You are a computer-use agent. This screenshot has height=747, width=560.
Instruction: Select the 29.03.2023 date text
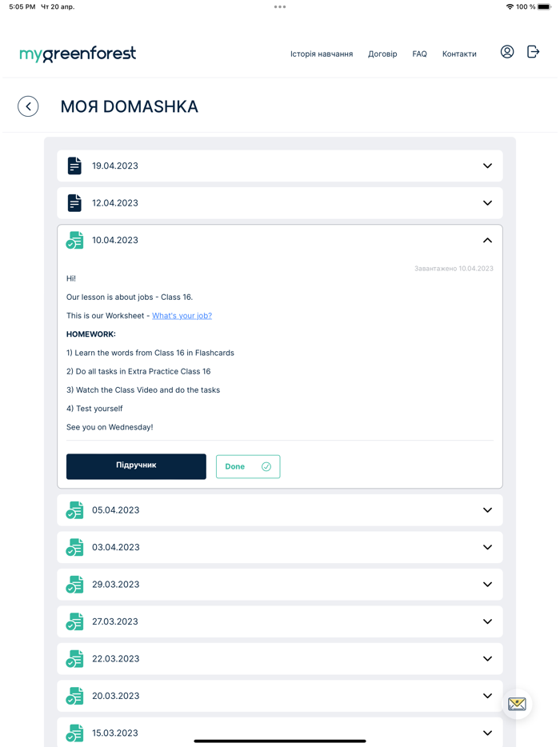coord(116,585)
